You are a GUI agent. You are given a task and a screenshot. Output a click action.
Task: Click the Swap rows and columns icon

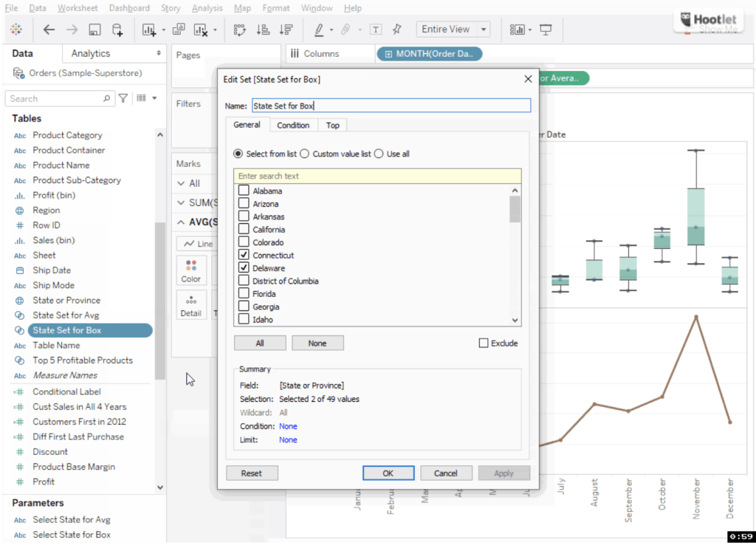pyautogui.click(x=239, y=30)
